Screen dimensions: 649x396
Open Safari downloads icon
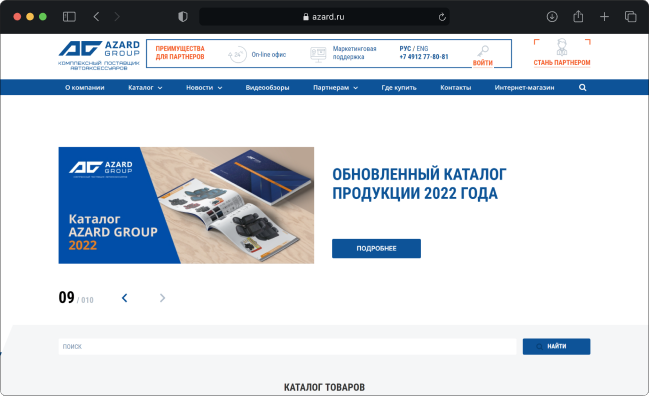[x=552, y=17]
